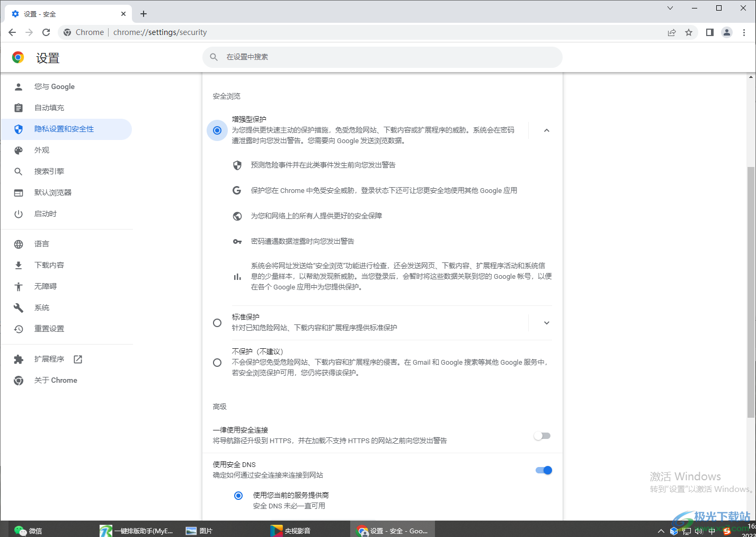The height and width of the screenshot is (537, 756).
Task: Click the volume icon in system tray
Action: [699, 531]
